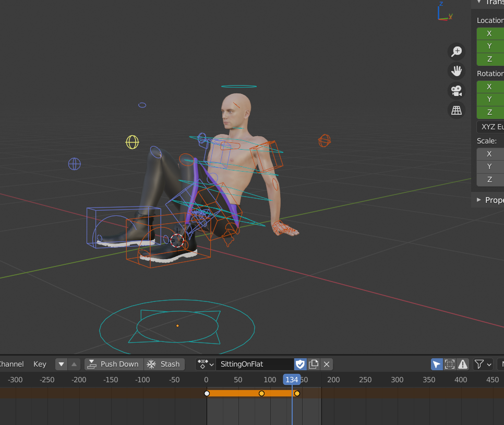This screenshot has width=504, height=425.
Task: Unlink the SittingOnFlat action with X
Action: click(x=327, y=364)
